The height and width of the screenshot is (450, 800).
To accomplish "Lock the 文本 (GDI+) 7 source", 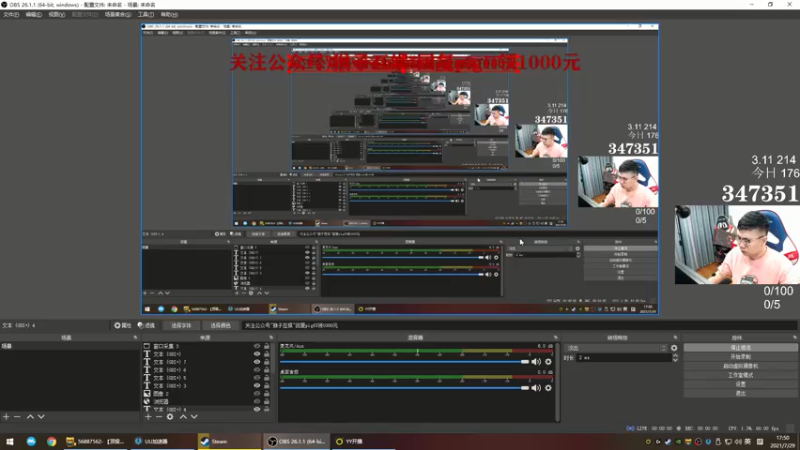I will coord(266,362).
